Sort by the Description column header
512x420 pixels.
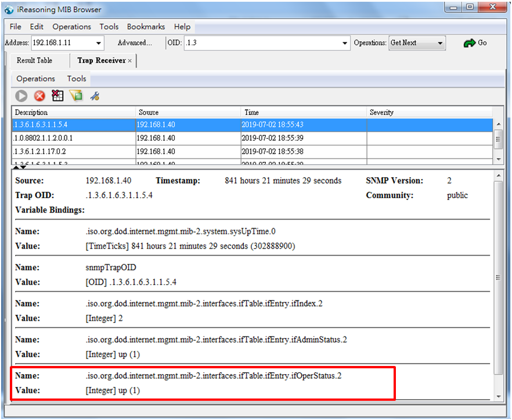[x=74, y=113]
